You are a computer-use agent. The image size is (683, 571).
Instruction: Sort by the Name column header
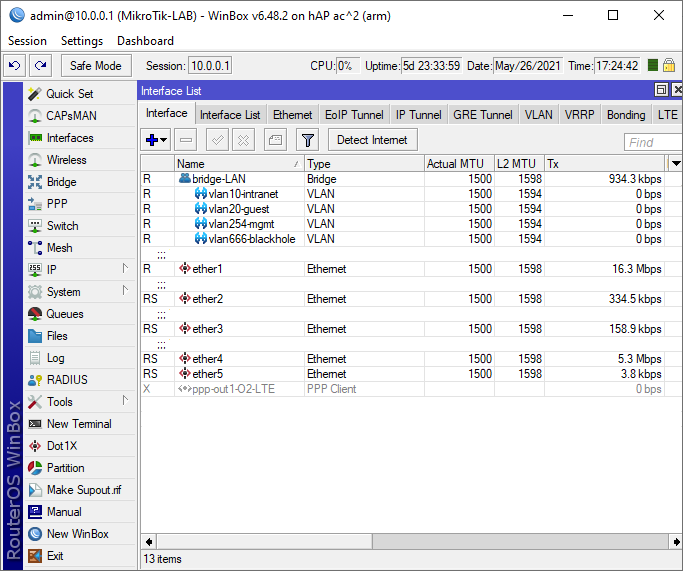[x=239, y=164]
